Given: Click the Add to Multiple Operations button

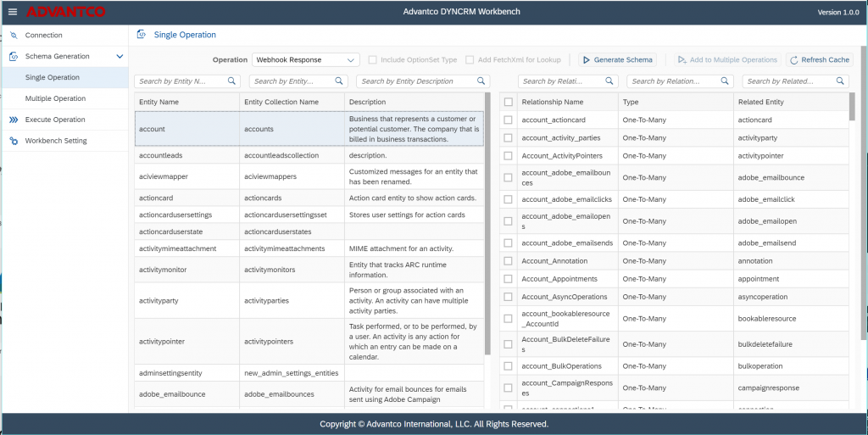Looking at the screenshot, I should (727, 59).
